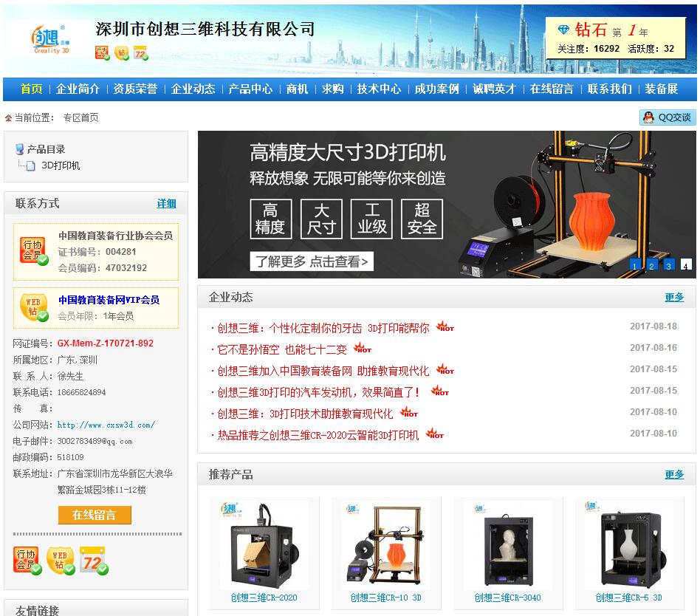The image size is (700, 616).
Task: Select 3D打印机 in product directory tree
Action: [61, 165]
